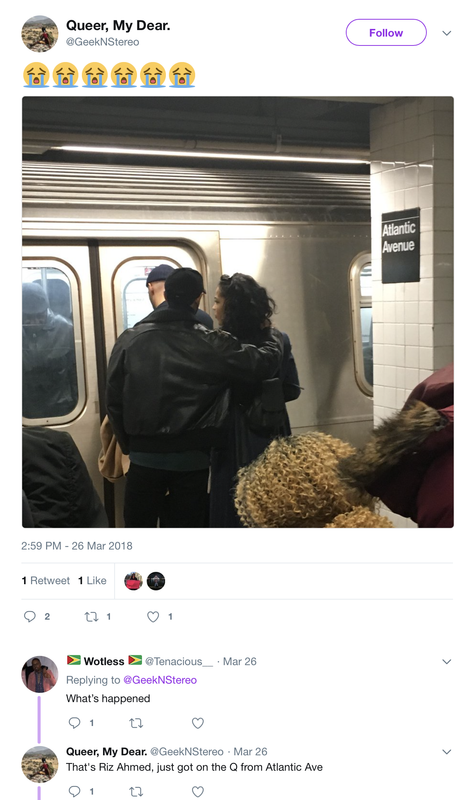View the first liker's red avatar

point(134,581)
